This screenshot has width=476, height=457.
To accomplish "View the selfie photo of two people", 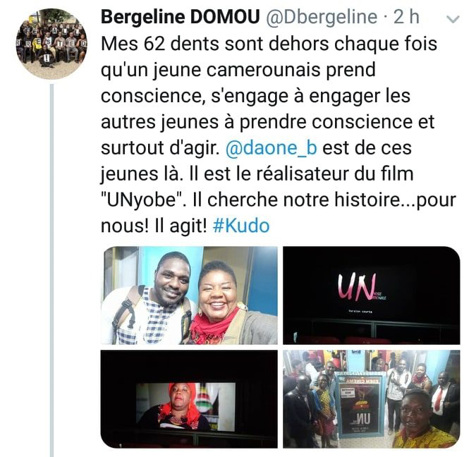I will click(189, 295).
